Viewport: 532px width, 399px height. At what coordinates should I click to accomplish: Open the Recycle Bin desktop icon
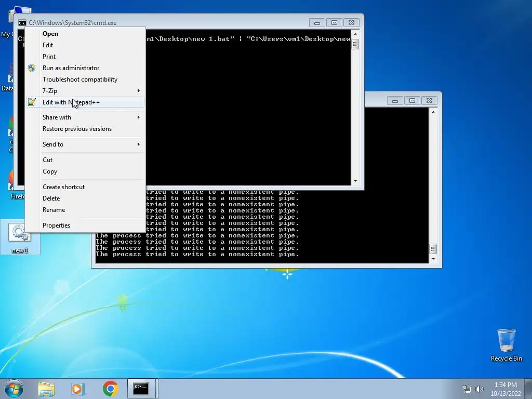[506, 345]
